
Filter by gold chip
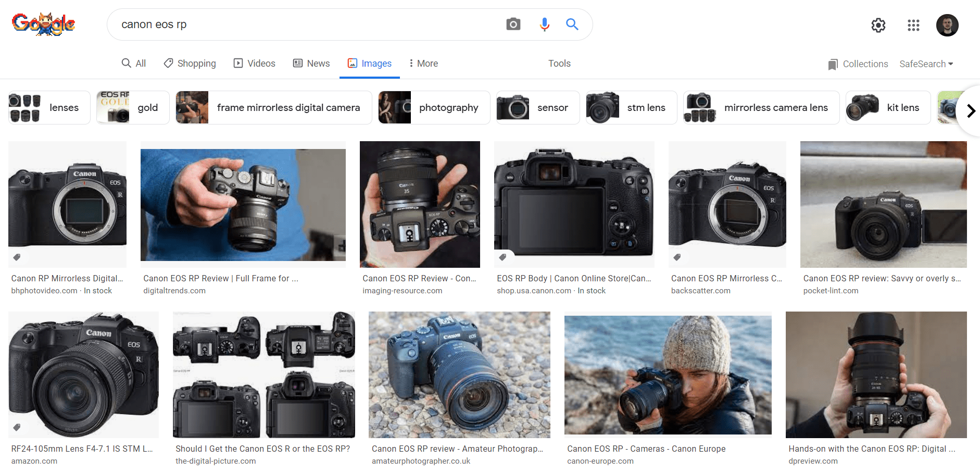(133, 107)
